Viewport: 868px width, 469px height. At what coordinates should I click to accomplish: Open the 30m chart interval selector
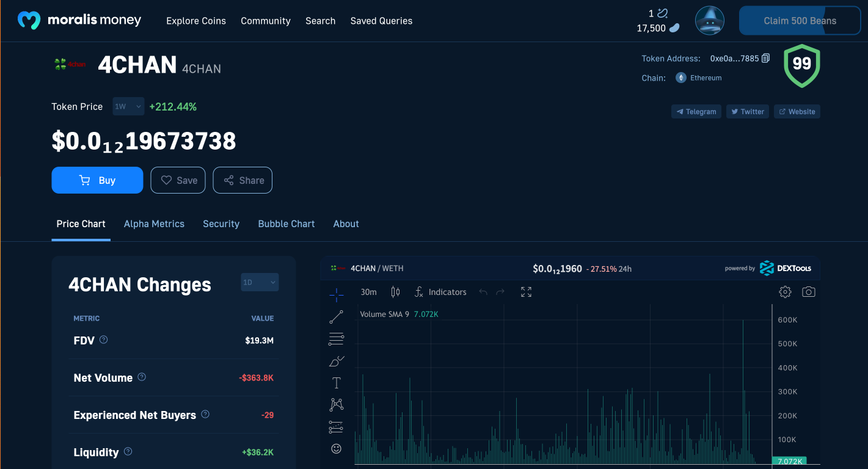click(x=369, y=292)
